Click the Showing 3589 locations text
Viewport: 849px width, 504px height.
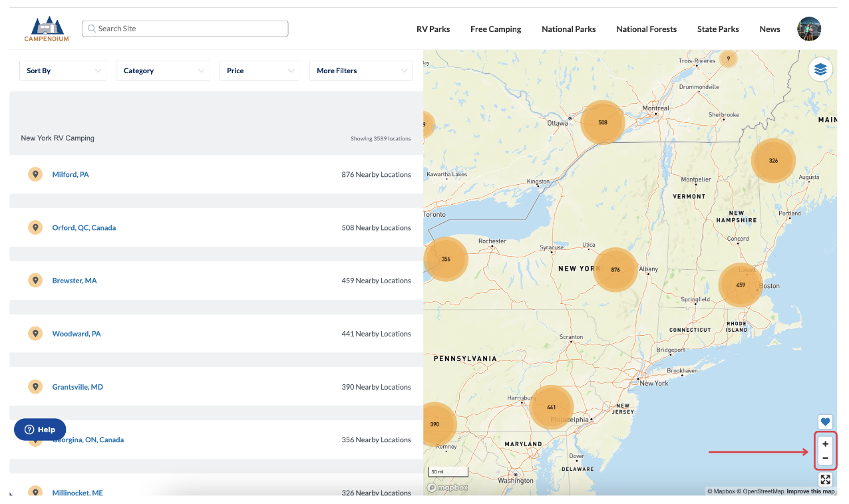point(381,139)
